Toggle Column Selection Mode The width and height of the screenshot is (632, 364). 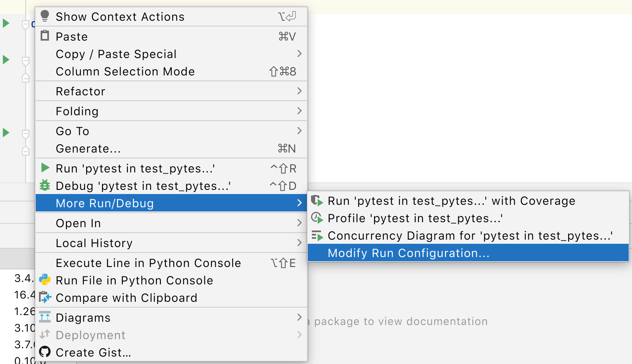click(125, 71)
